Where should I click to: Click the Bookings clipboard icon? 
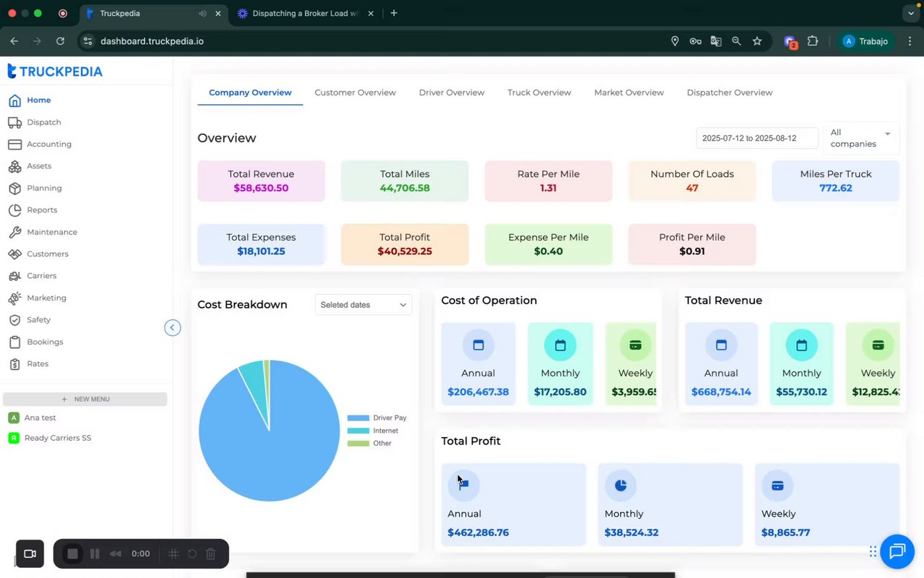click(x=14, y=342)
